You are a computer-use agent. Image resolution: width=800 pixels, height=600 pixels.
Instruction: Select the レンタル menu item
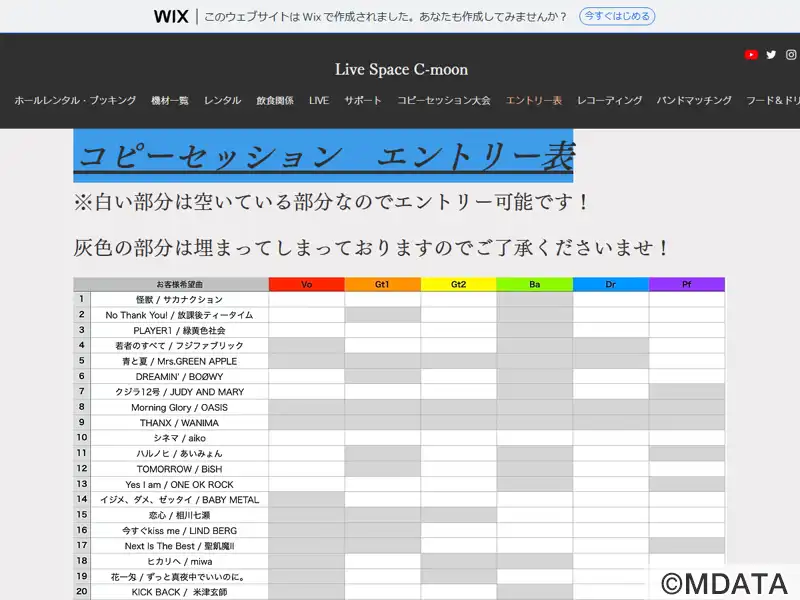(222, 101)
